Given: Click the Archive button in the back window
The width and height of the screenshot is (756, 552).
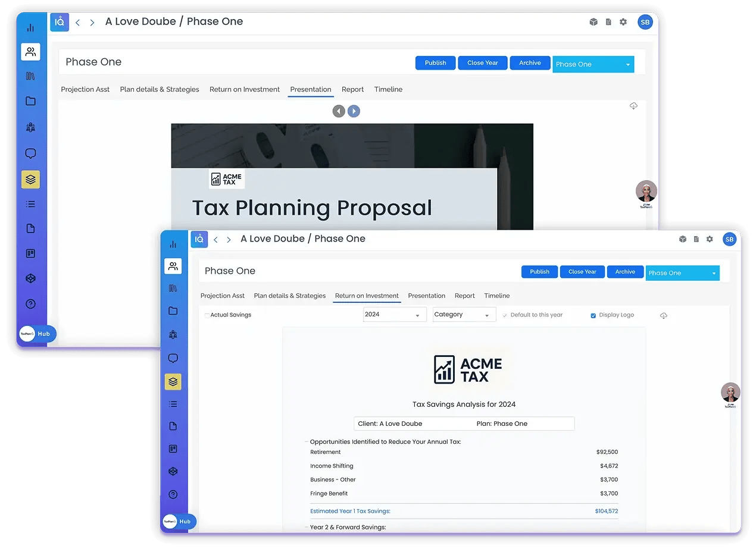Looking at the screenshot, I should click(530, 63).
